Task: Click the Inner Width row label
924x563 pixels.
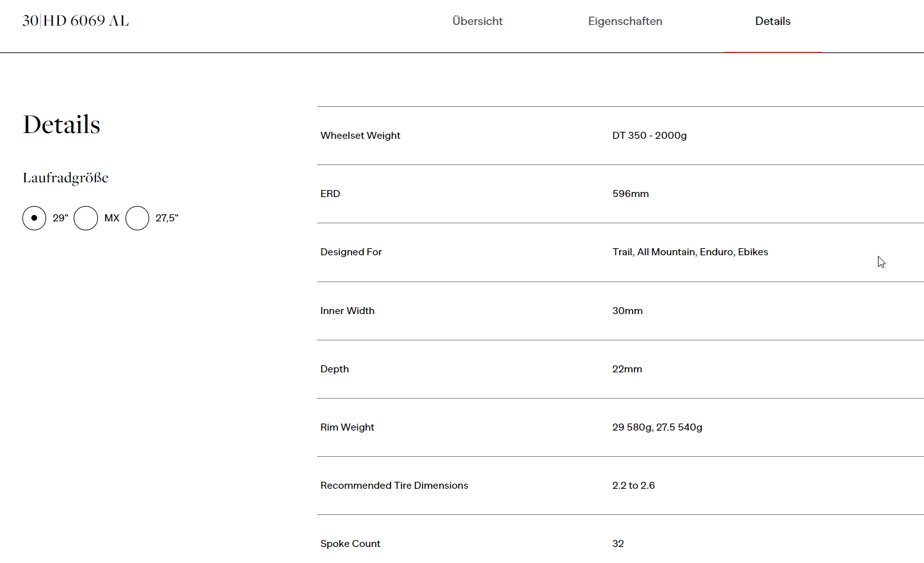Action: (347, 311)
